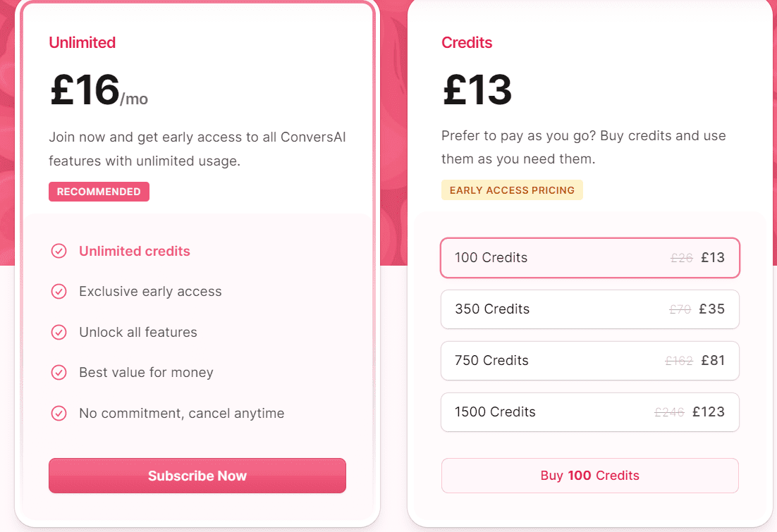This screenshot has width=777, height=532.
Task: Click the checkmark icon beside Unlimited credits
Action: tap(59, 251)
